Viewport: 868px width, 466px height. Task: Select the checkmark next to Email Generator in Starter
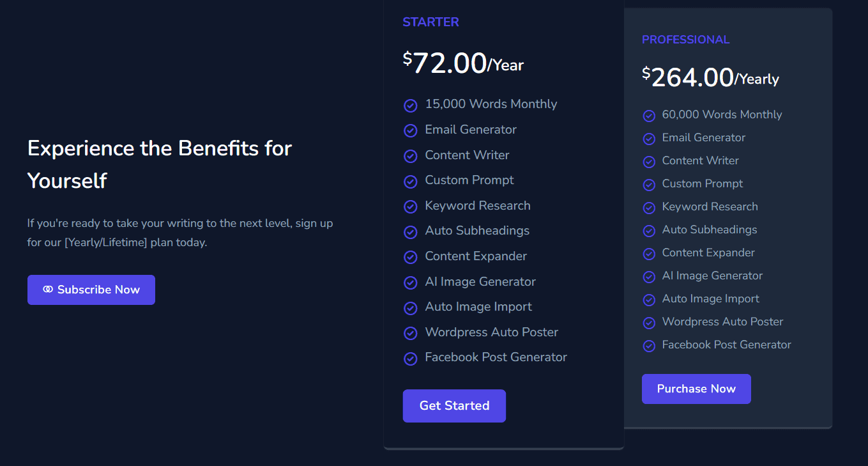[410, 130]
